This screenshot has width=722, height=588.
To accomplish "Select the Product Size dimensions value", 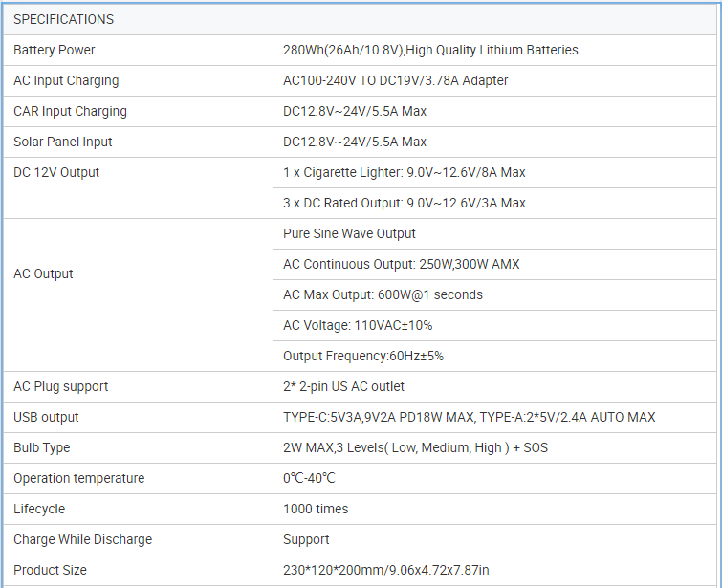I will tap(385, 570).
